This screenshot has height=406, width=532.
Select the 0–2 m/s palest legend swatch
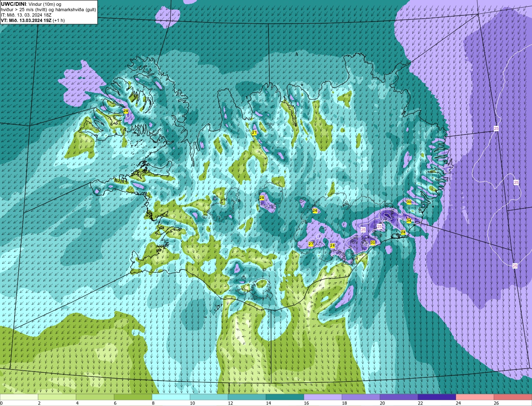click(x=19, y=397)
